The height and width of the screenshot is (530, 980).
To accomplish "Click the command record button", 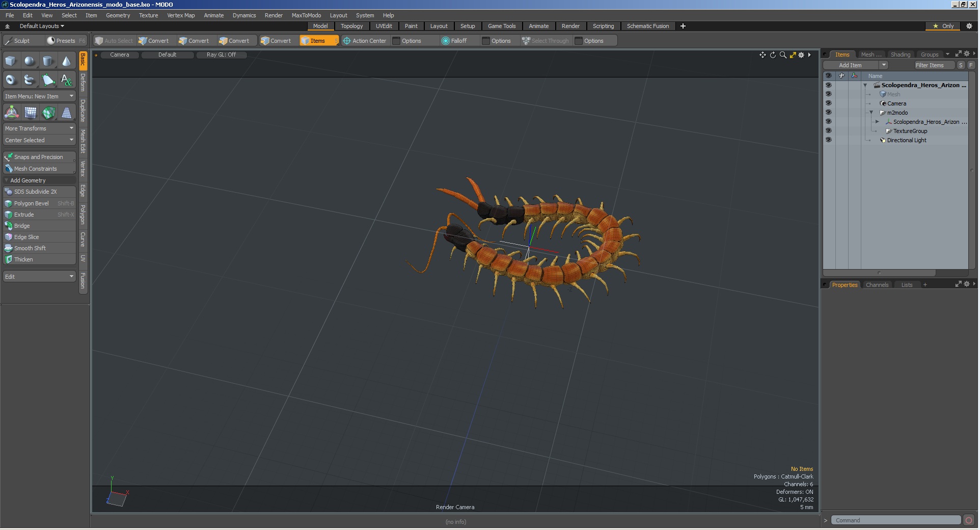I will point(969,520).
